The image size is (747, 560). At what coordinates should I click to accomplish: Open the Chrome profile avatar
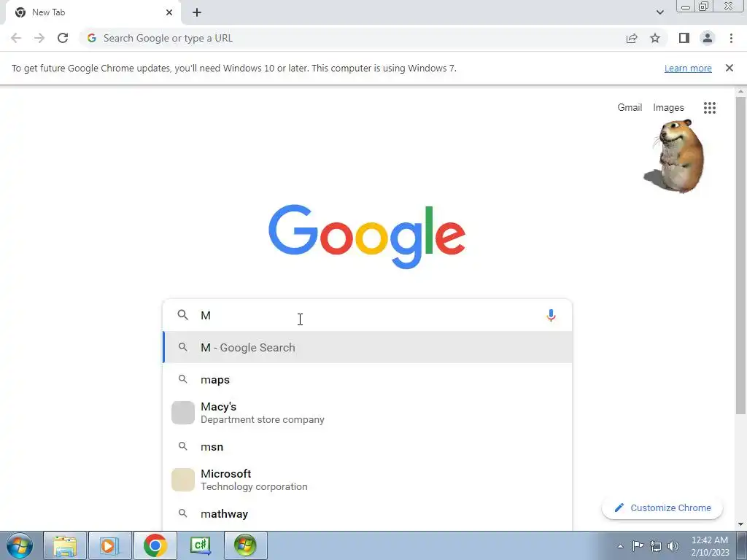coord(708,38)
